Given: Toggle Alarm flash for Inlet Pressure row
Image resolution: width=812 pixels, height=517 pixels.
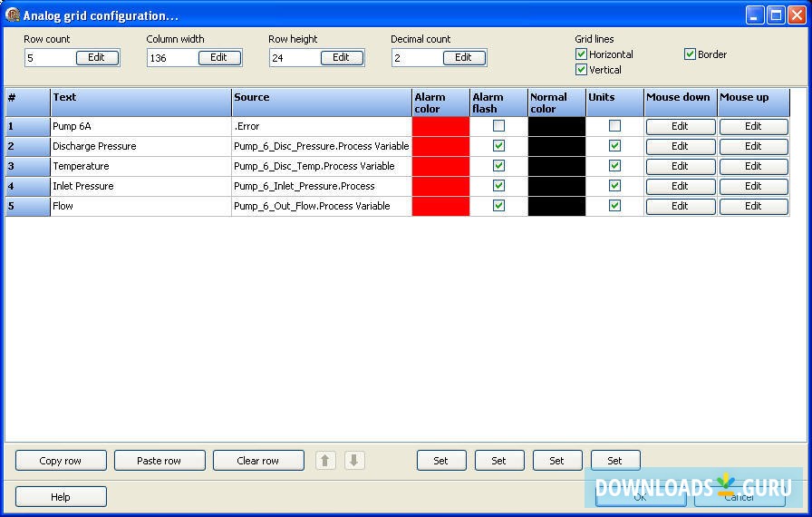Looking at the screenshot, I should (498, 185).
